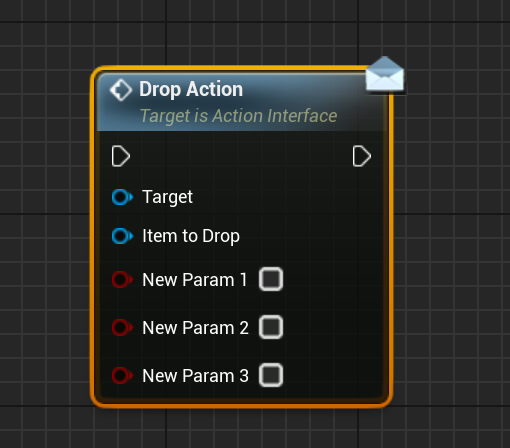The width and height of the screenshot is (510, 448).
Task: Enable the New Param 1 checkbox
Action: (x=271, y=279)
